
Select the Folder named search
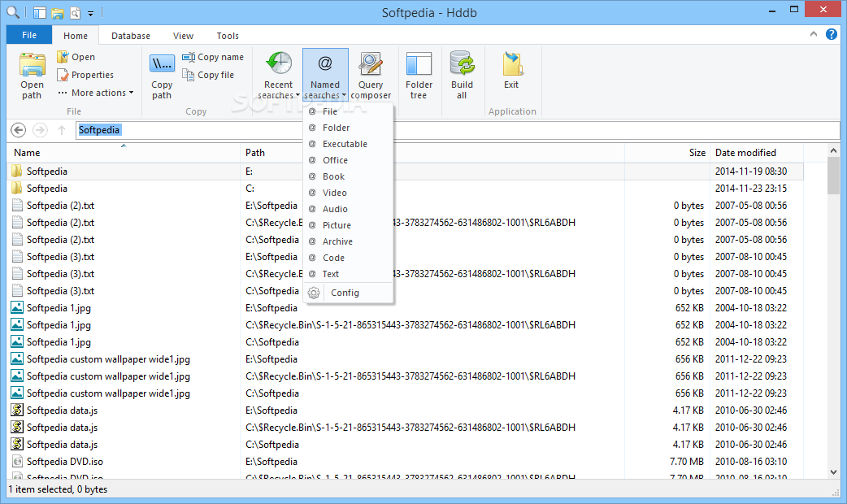(x=349, y=128)
